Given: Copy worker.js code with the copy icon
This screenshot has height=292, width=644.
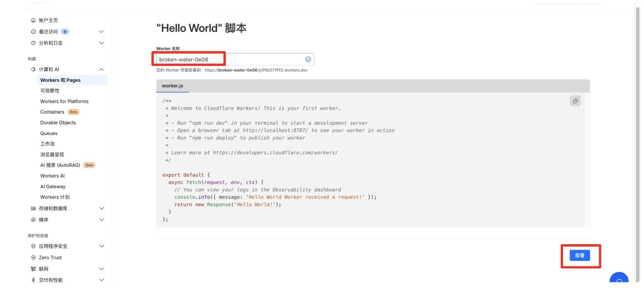Looking at the screenshot, I should [575, 101].
